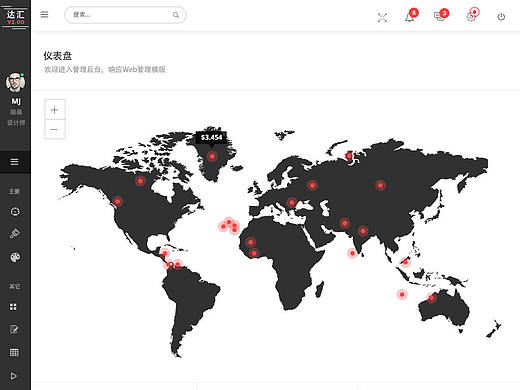This screenshot has height=390, width=520.
Task: Select the Greenland map marker
Action: point(212,156)
